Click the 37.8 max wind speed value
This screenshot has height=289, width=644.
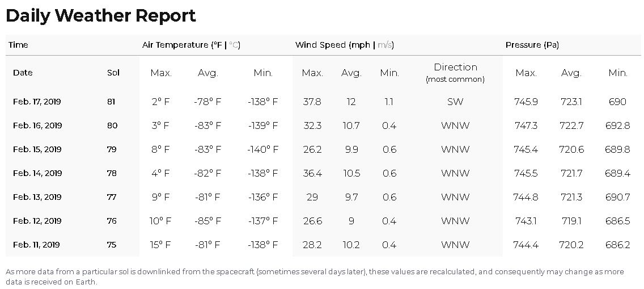(312, 102)
